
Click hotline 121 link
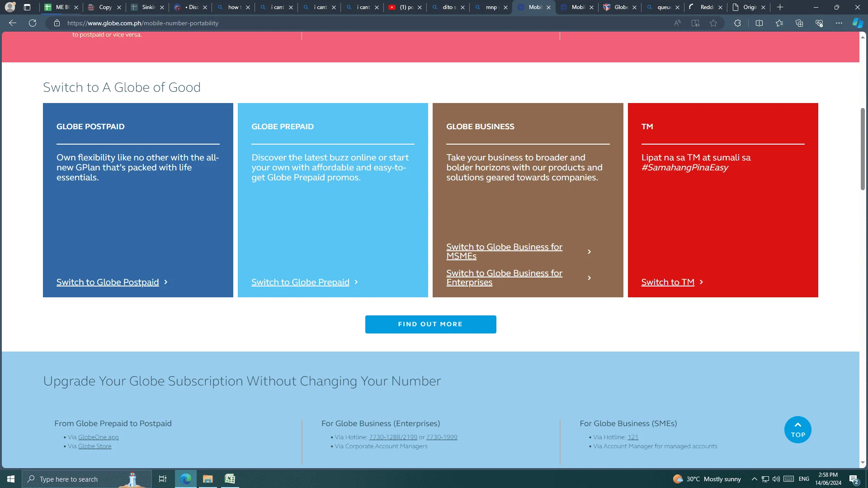(633, 437)
